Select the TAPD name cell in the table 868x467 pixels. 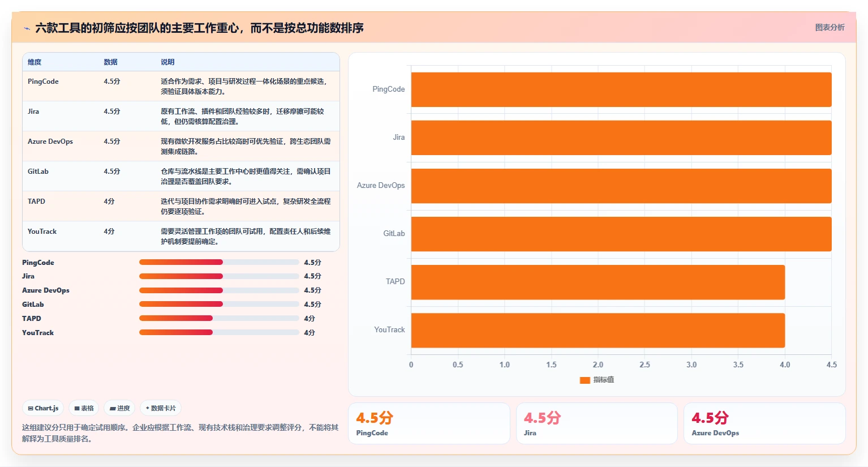pyautogui.click(x=36, y=202)
